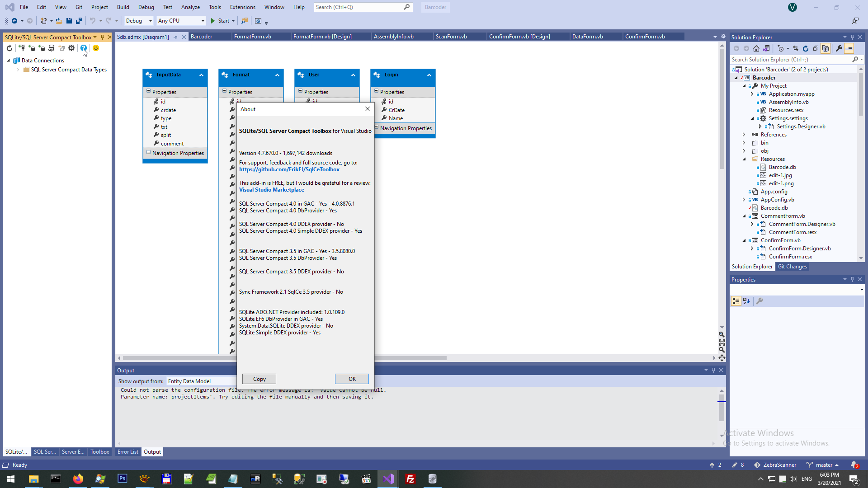This screenshot has height=488, width=868.
Task: Open File Explorer from the taskbar
Action: (33, 479)
